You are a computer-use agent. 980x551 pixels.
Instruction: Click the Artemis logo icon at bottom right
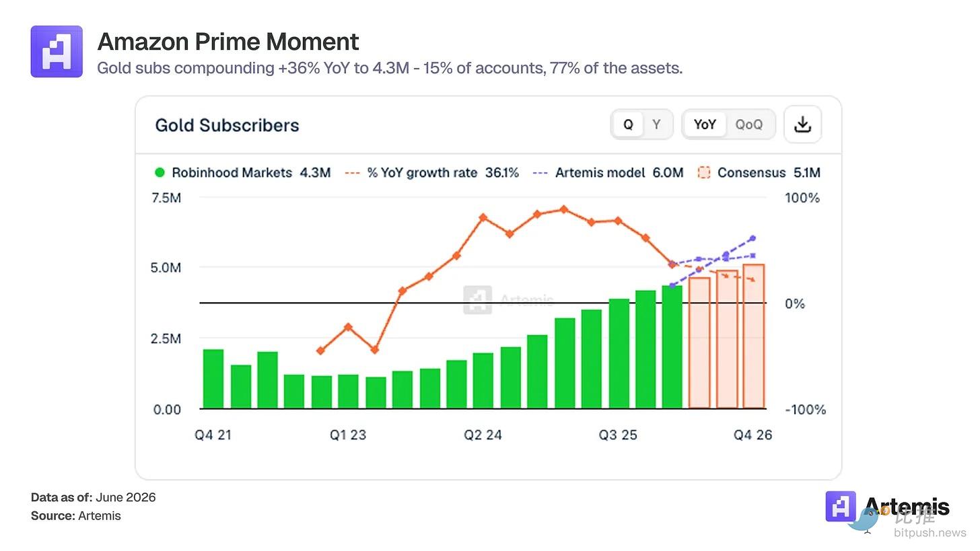(x=841, y=507)
